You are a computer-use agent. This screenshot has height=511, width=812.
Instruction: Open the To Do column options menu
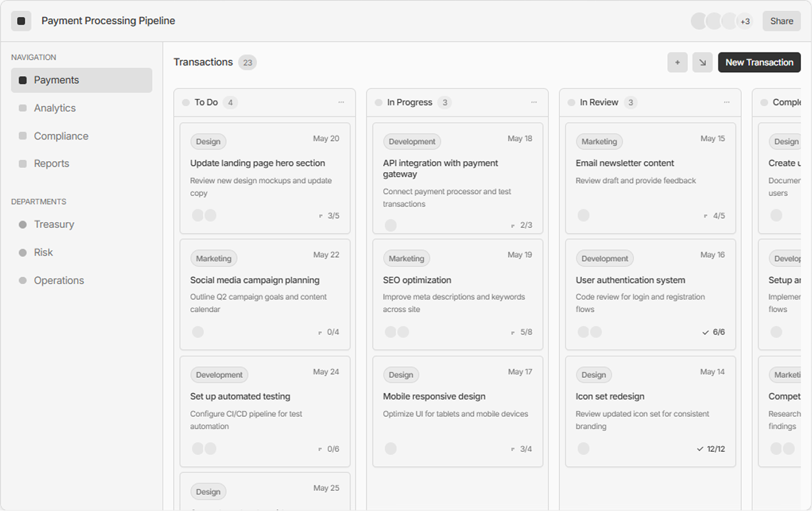click(341, 102)
